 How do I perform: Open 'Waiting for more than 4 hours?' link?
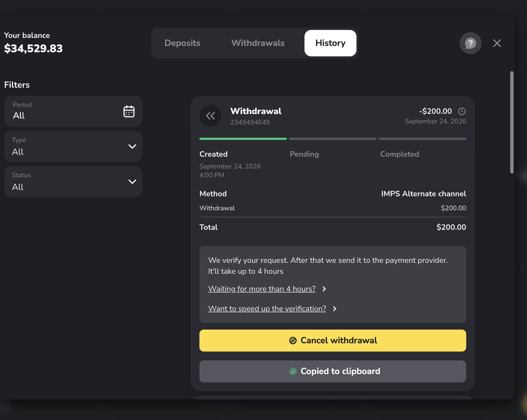[262, 289]
